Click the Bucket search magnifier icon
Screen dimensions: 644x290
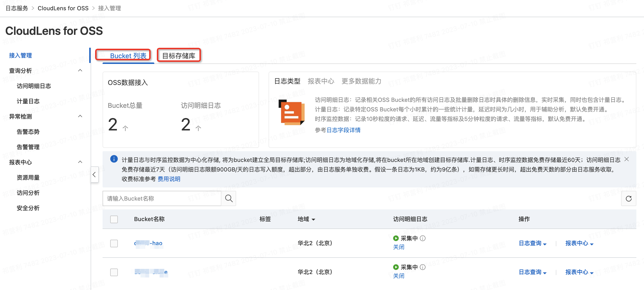click(229, 198)
